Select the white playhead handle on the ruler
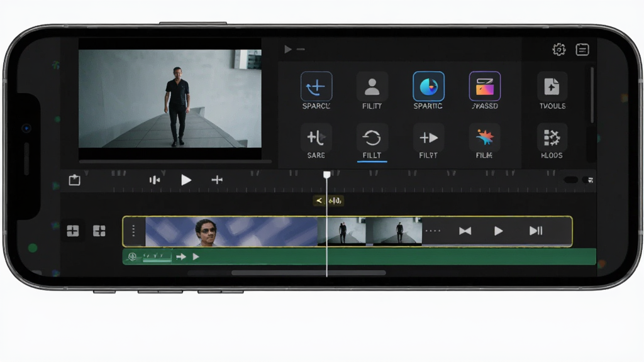 [x=327, y=175]
